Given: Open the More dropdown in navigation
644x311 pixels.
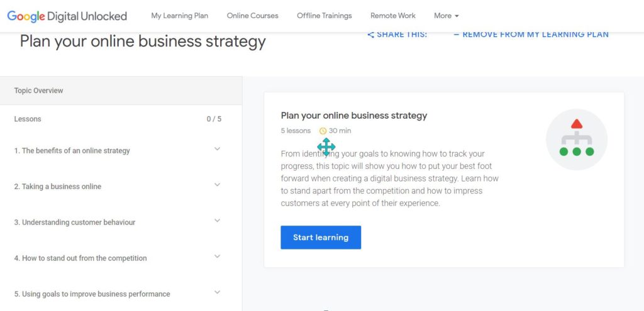Looking at the screenshot, I should 446,16.
